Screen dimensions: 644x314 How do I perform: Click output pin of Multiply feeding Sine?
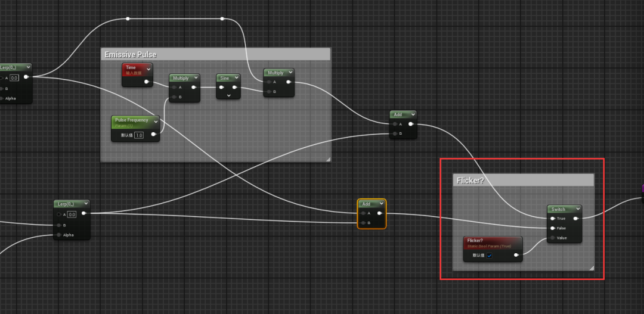point(194,87)
